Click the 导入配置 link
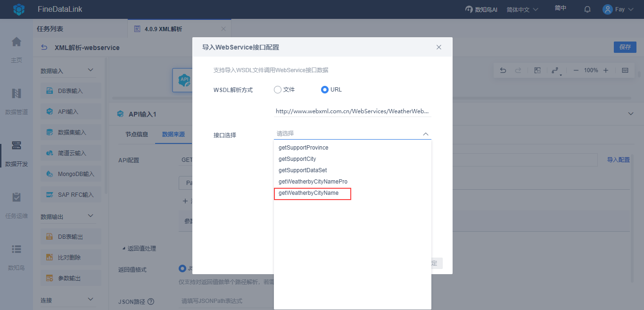 619,160
